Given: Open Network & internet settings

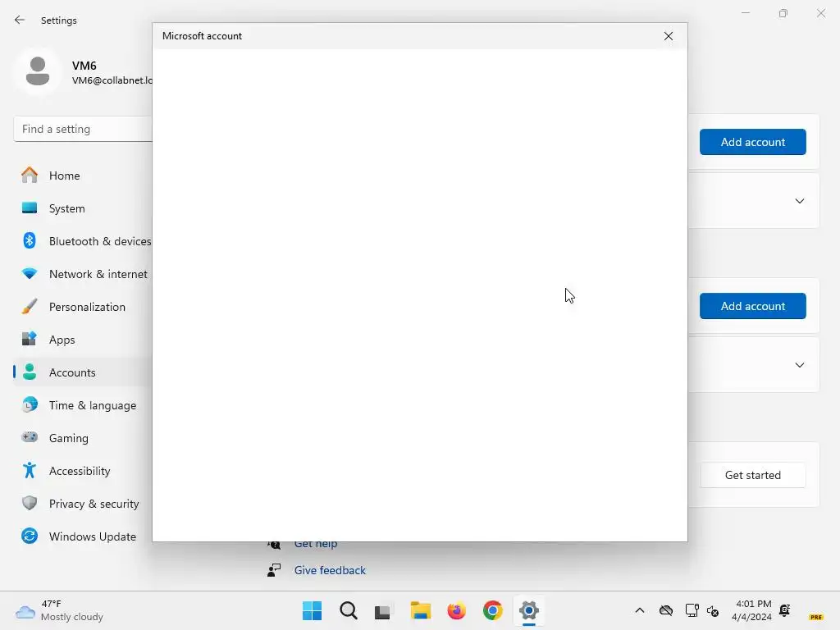Looking at the screenshot, I should (x=83, y=274).
